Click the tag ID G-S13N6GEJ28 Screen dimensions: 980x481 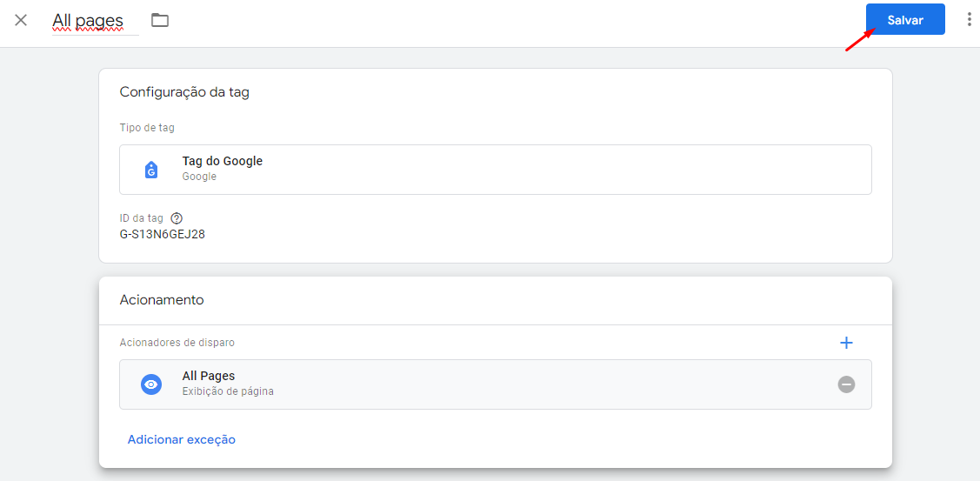click(163, 235)
